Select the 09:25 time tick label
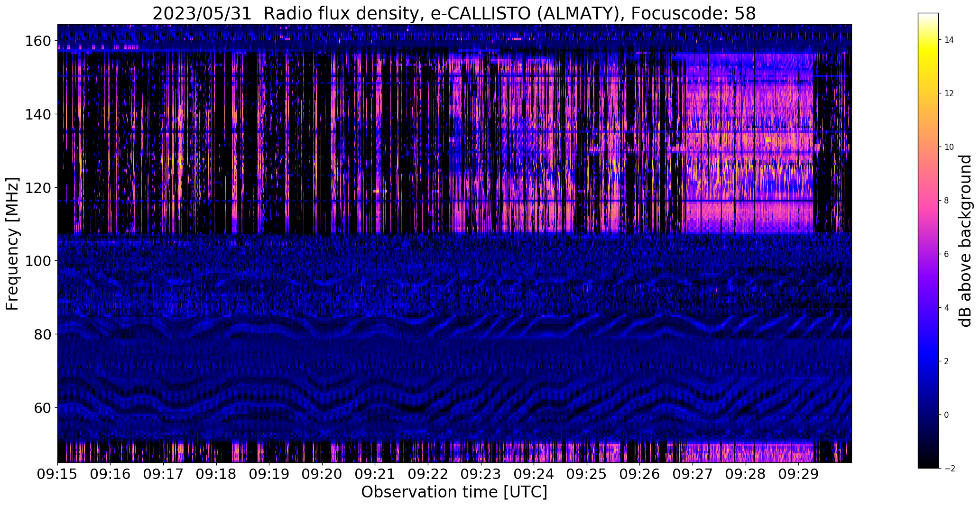Screen dimensions: 980x506 (x=586, y=474)
